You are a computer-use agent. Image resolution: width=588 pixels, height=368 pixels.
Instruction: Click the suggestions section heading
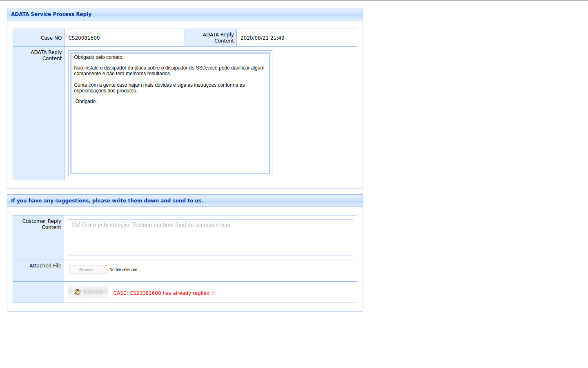pyautogui.click(x=107, y=201)
